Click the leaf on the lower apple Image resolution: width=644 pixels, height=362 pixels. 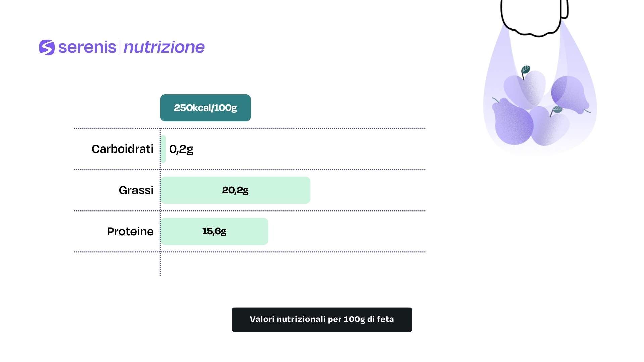tap(557, 109)
